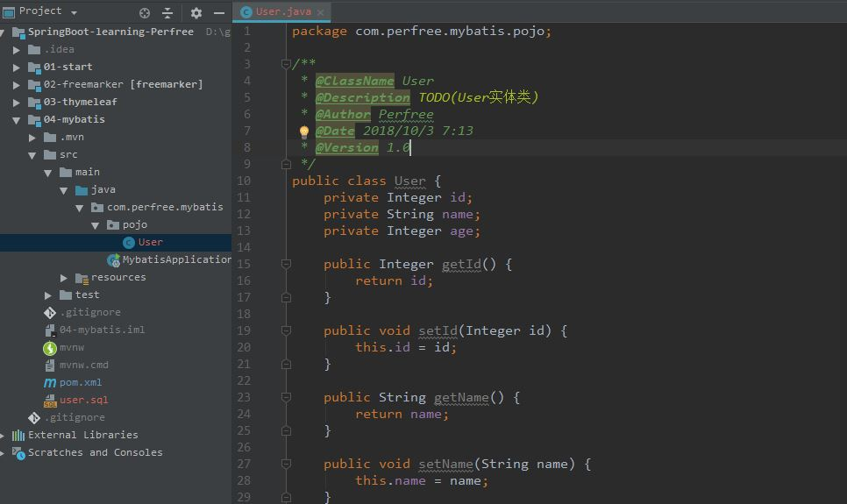The height and width of the screenshot is (504, 847).
Task: Collapse the pojo package node
Action: 96,224
